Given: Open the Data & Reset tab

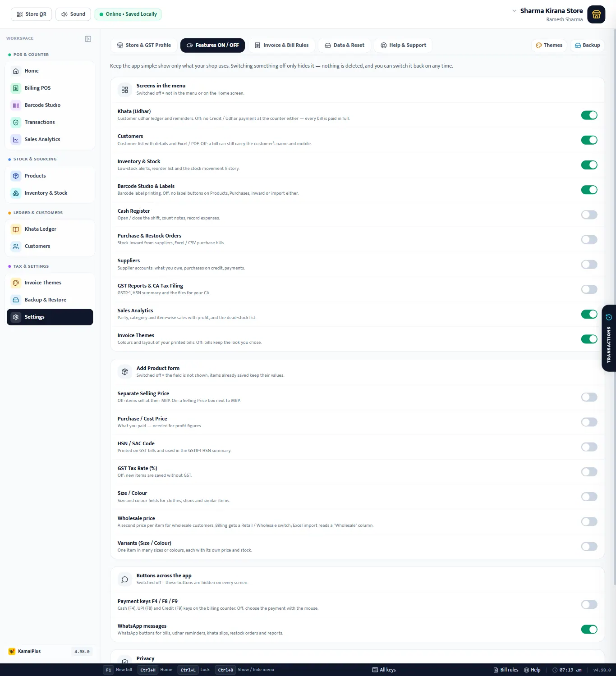Looking at the screenshot, I should 345,45.
